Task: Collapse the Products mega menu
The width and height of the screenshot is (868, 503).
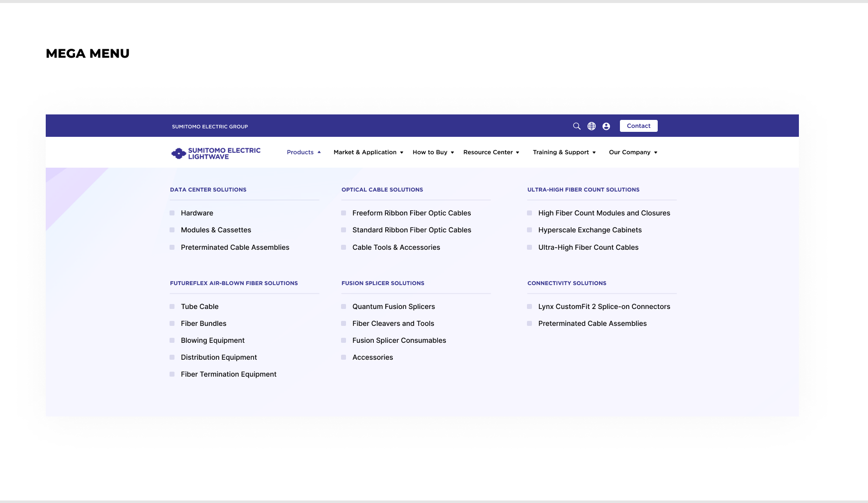Action: tap(304, 152)
